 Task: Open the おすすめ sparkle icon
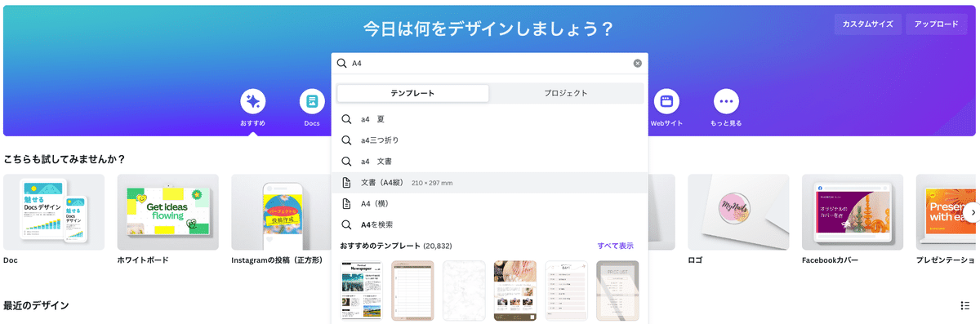(253, 102)
